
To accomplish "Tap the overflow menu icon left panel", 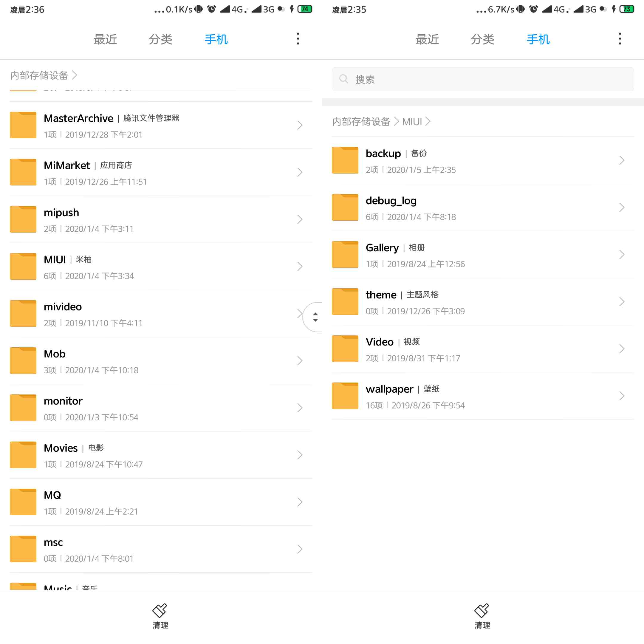I will pos(298,39).
